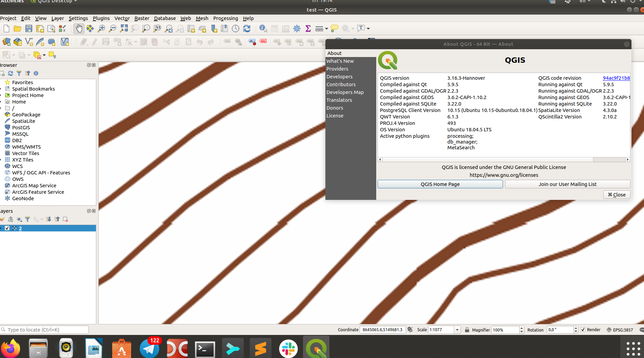
Task: Select the Pan Map tool
Action: click(79, 29)
